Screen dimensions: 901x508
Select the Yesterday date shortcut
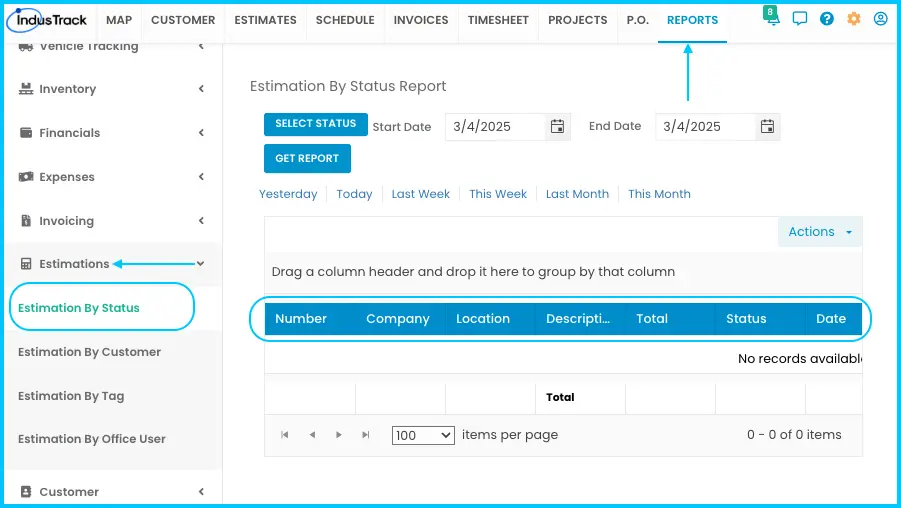click(288, 194)
